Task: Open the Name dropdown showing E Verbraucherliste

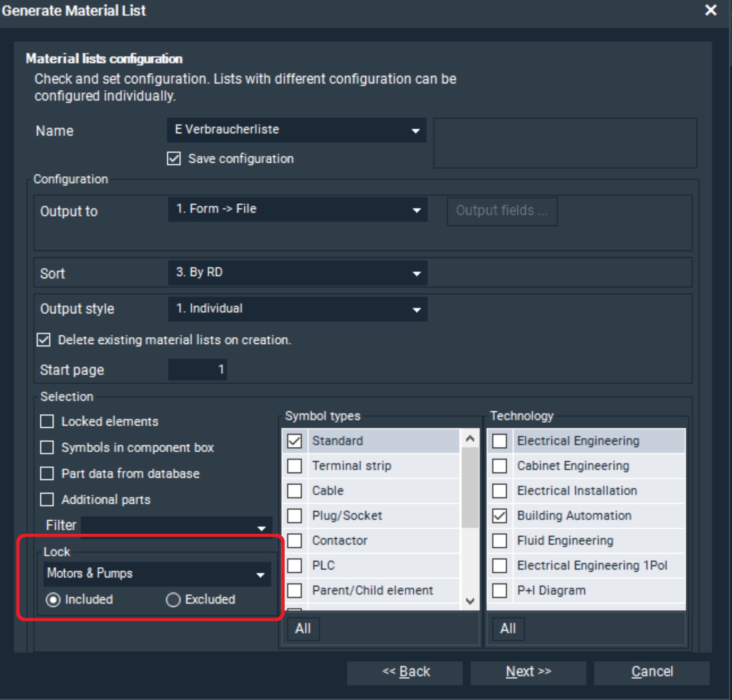Action: (297, 130)
